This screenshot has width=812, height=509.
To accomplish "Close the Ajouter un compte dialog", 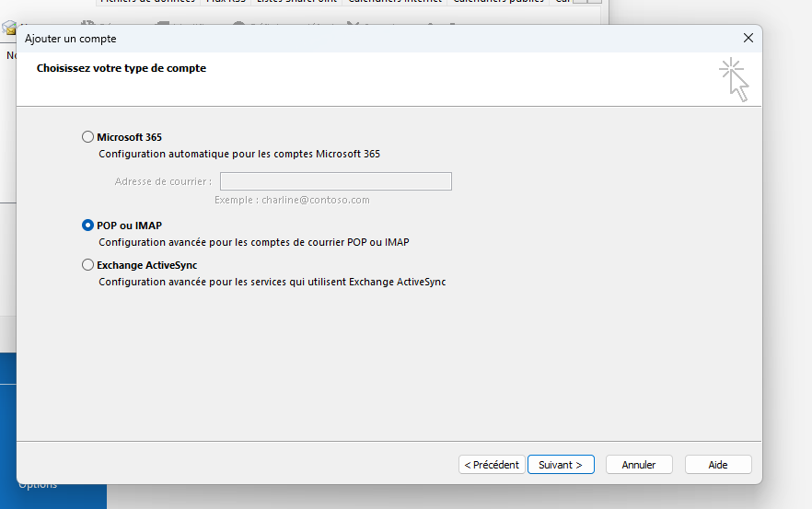I will [x=748, y=38].
